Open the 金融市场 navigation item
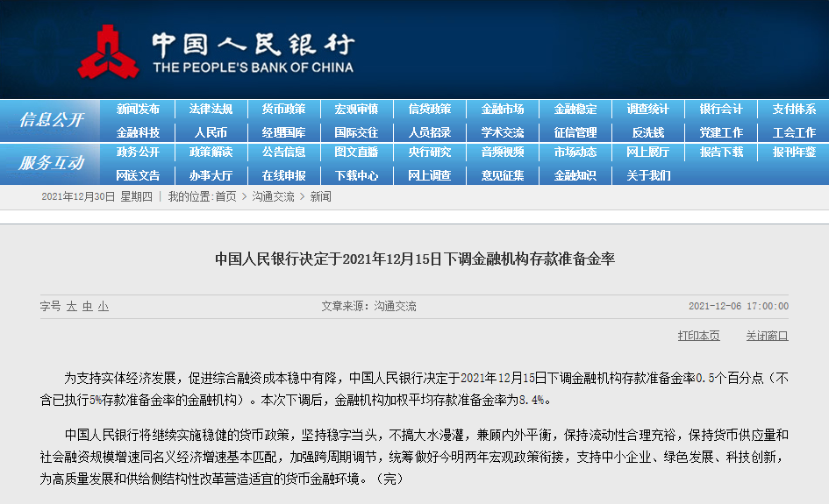 click(503, 110)
